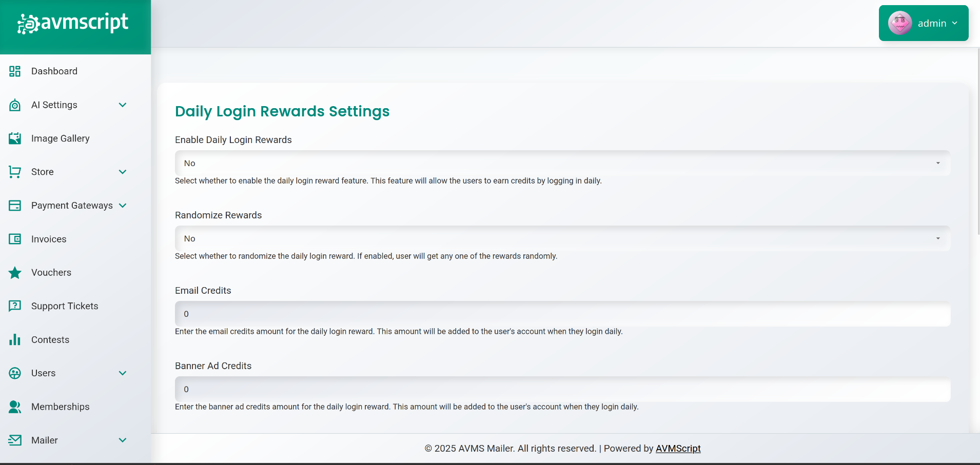Click the admin avatar image

[900, 23]
